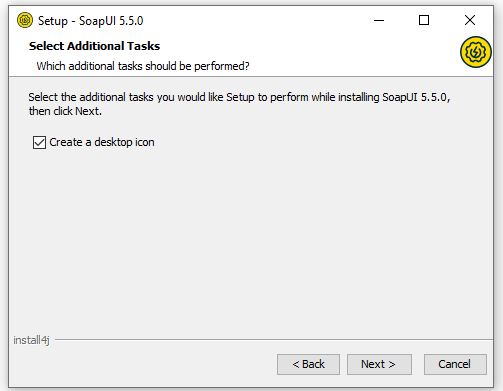
Task: Click the 'Select Additional Tasks' heading
Action: (94, 46)
